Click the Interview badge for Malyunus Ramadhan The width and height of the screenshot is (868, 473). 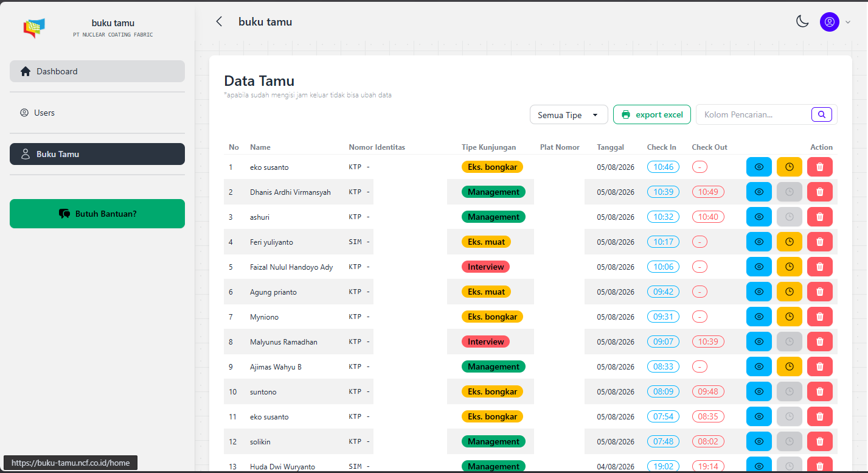tap(485, 342)
